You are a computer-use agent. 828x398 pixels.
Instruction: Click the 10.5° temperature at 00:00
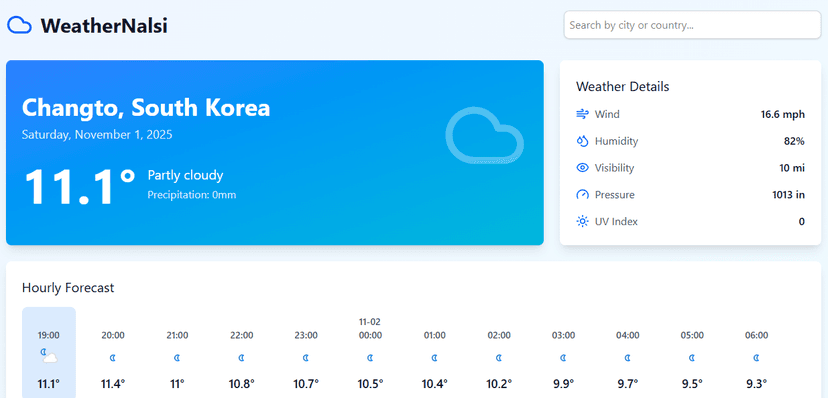[x=370, y=384]
